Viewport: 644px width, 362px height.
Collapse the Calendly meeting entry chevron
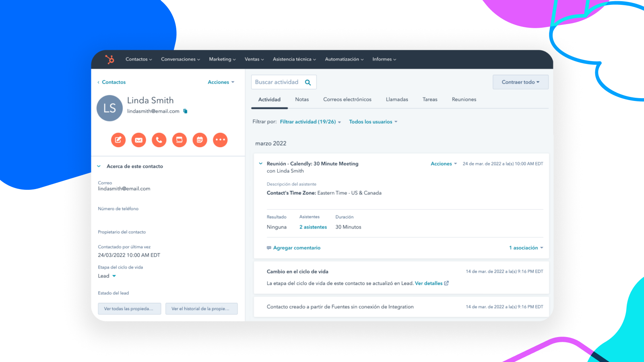pos(261,164)
